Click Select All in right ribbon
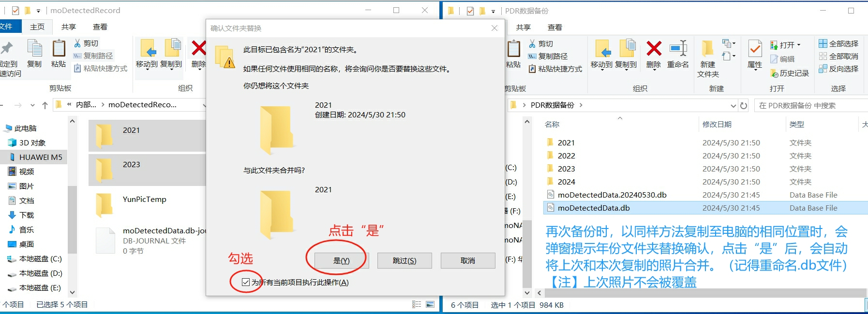This screenshot has height=314, width=868. point(838,43)
